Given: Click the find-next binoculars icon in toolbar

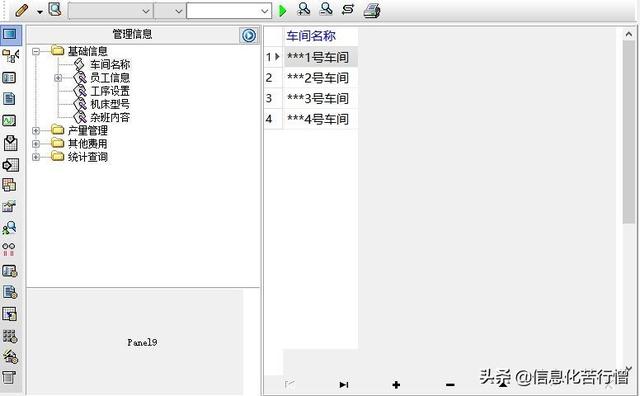Looking at the screenshot, I should click(326, 9).
